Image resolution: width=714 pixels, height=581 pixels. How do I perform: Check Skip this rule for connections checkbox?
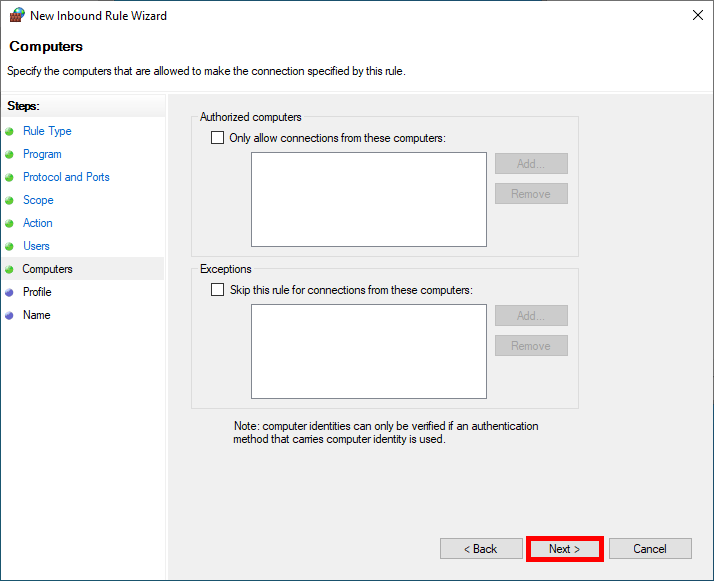point(217,290)
